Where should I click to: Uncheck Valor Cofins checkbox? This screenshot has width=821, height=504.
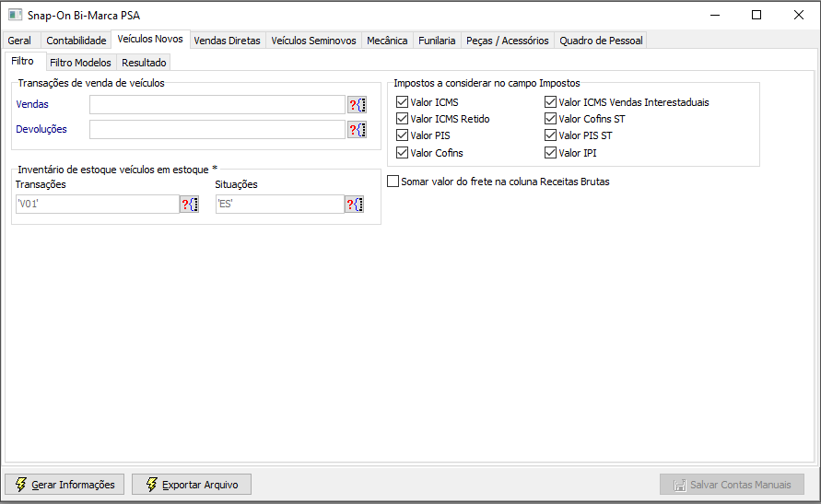point(402,153)
